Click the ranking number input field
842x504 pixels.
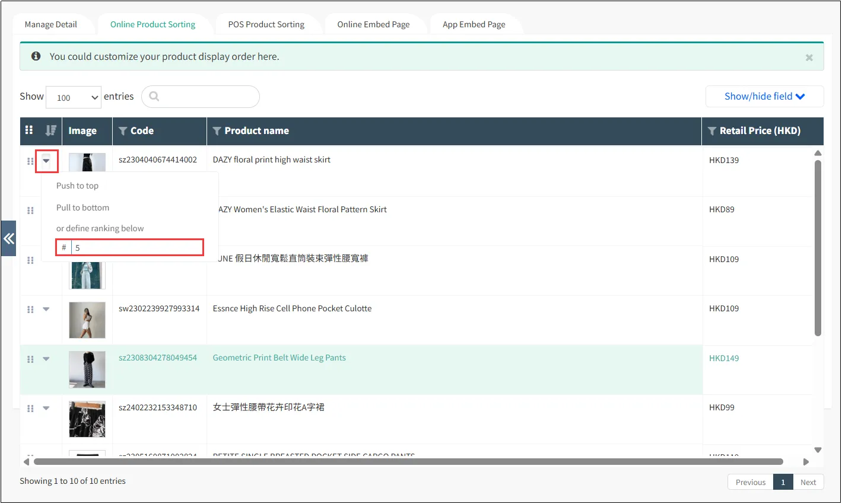click(136, 248)
